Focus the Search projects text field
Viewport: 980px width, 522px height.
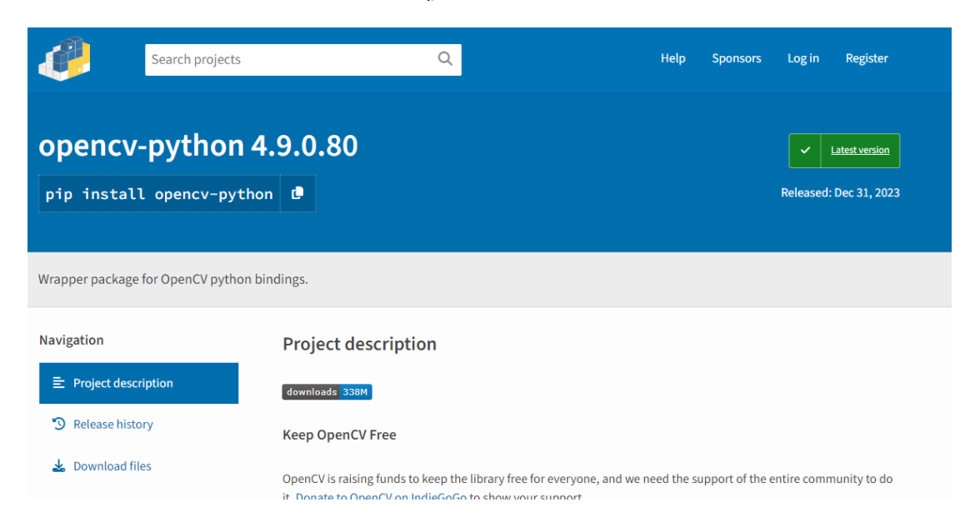pos(287,59)
